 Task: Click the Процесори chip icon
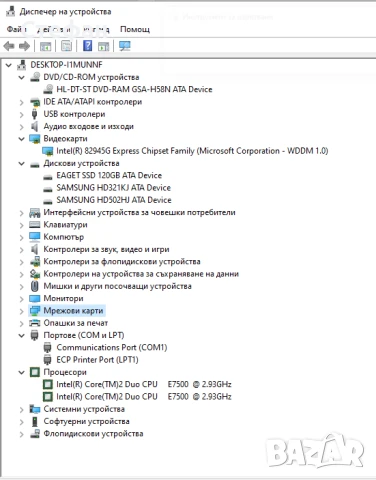35,372
